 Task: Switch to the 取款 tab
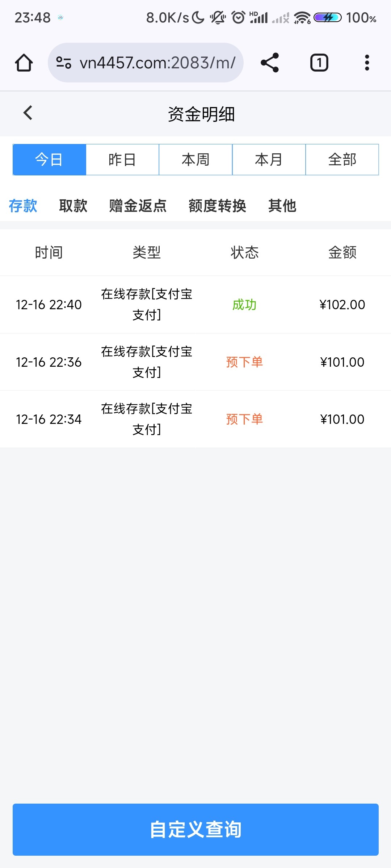point(73,206)
